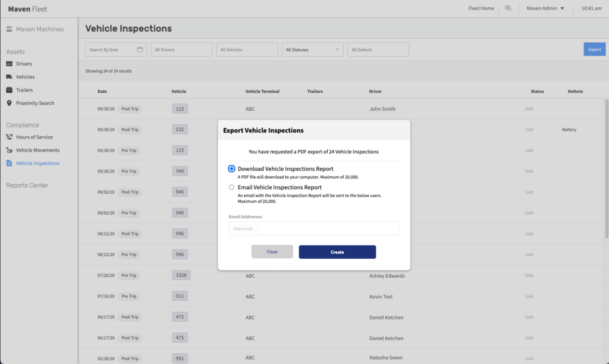The image size is (609, 364).
Task: Click the Add email input field
Action: click(x=314, y=228)
